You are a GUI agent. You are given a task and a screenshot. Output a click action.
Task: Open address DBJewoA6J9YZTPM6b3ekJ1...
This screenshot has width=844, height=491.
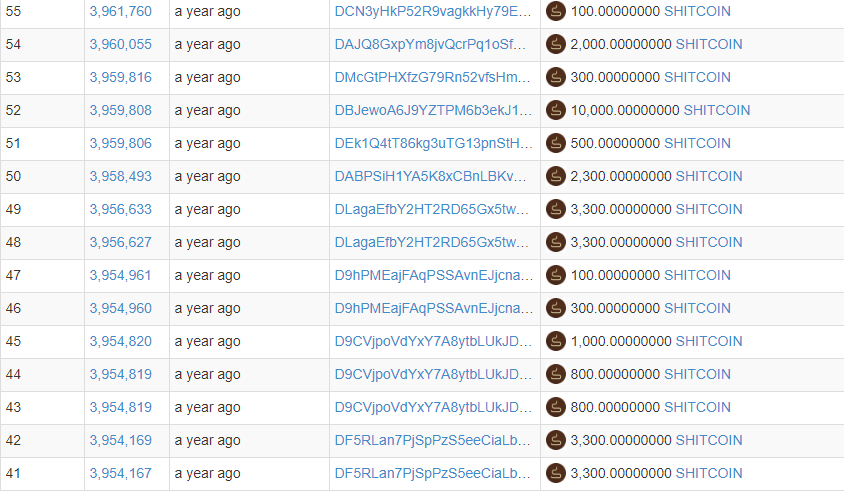433,110
